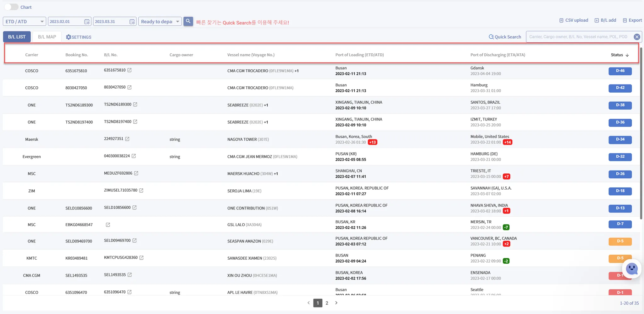Click booking number TS2ND6189300
The width and height of the screenshot is (644, 314).
pyautogui.click(x=79, y=105)
